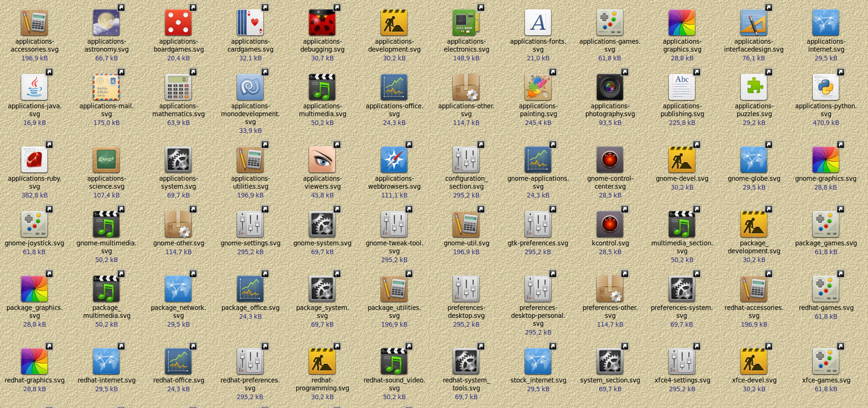
Task: Click the applications-painting.svg paint splash icon
Action: point(538,87)
